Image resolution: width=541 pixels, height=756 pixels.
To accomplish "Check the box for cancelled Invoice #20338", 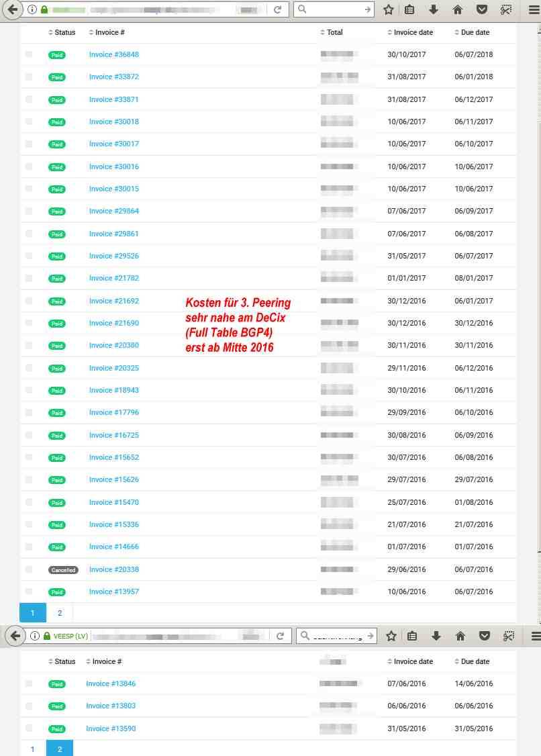I will coord(29,569).
